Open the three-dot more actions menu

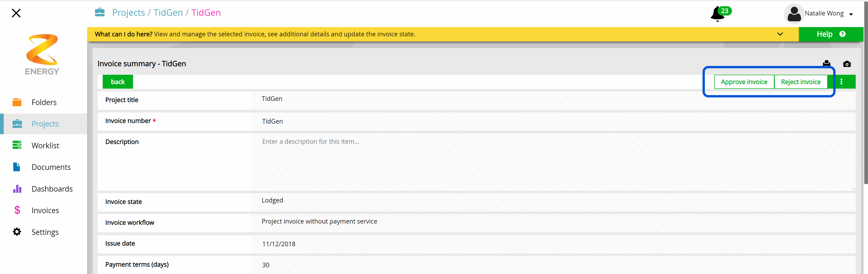point(841,82)
